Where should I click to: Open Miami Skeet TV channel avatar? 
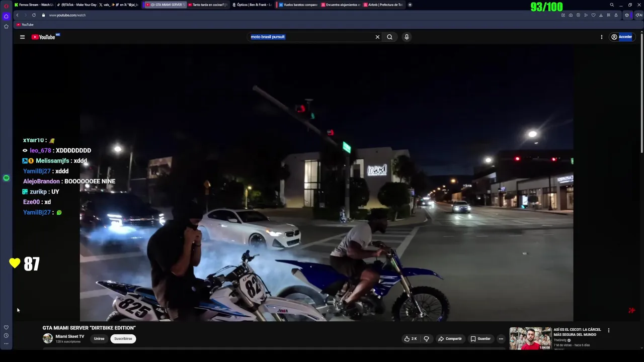click(x=48, y=339)
